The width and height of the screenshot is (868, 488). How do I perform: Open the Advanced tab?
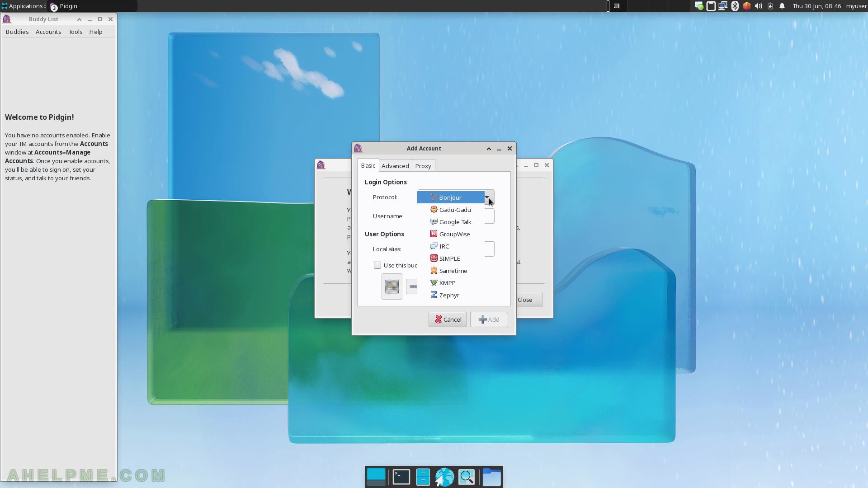click(x=395, y=166)
